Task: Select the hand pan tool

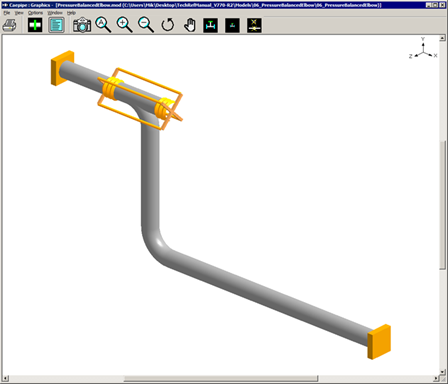Action: 190,25
